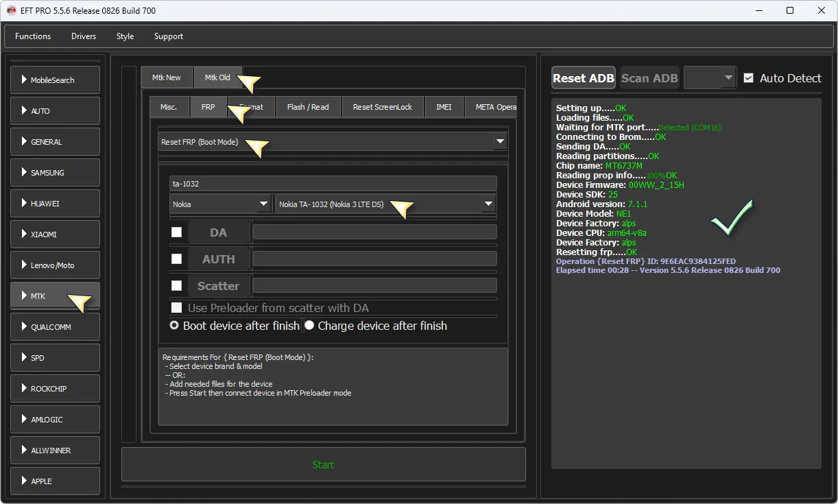Open the AUTO section in sidebar

coord(55,110)
